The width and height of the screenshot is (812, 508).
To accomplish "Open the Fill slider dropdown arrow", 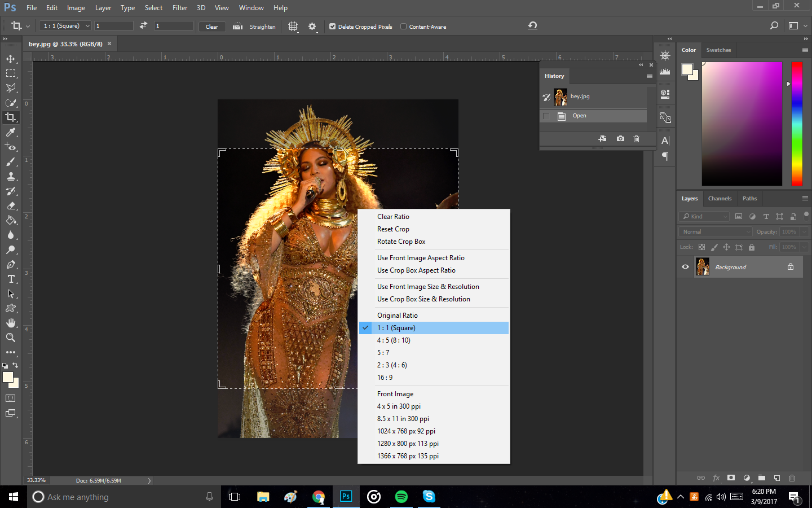I will point(805,247).
